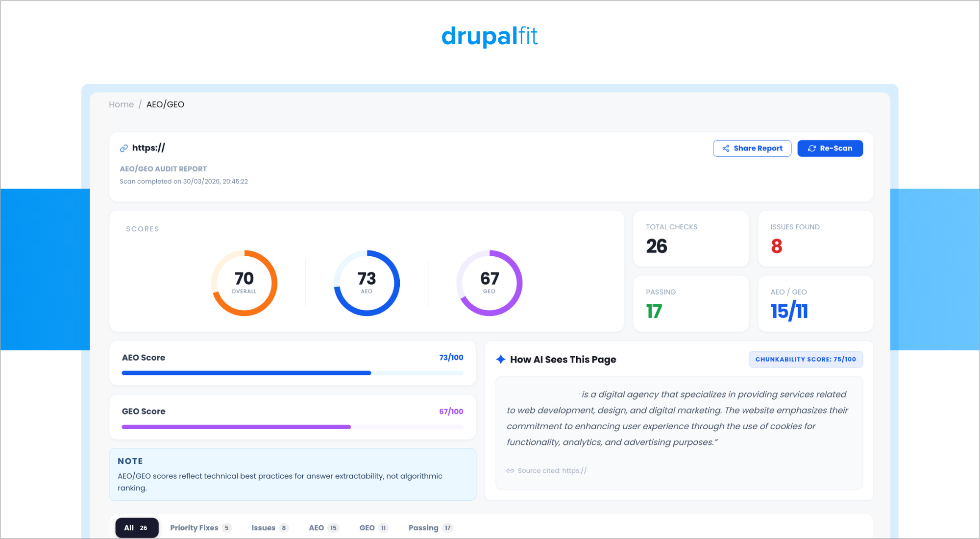Open the Share Report button
Image resolution: width=980 pixels, height=539 pixels.
tap(752, 148)
